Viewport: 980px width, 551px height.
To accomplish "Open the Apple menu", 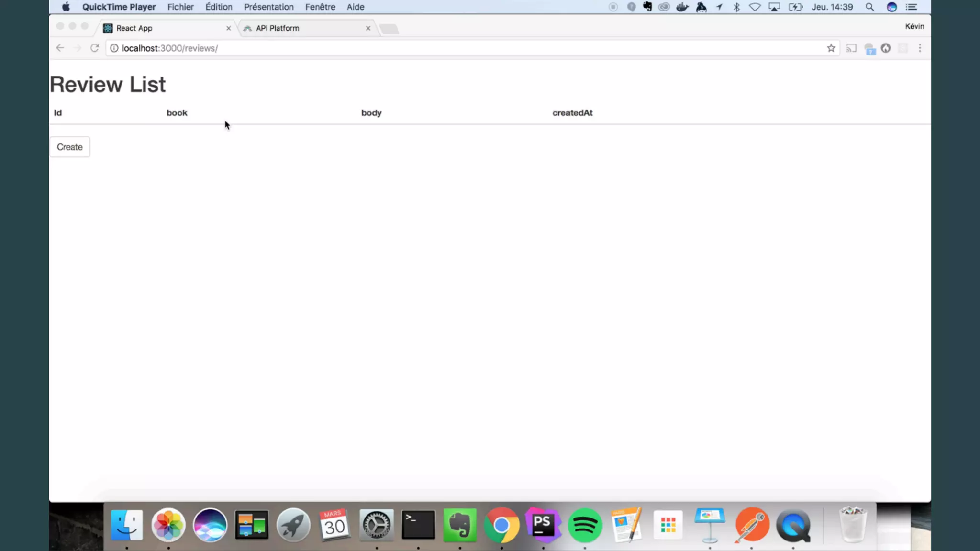I will point(66,7).
